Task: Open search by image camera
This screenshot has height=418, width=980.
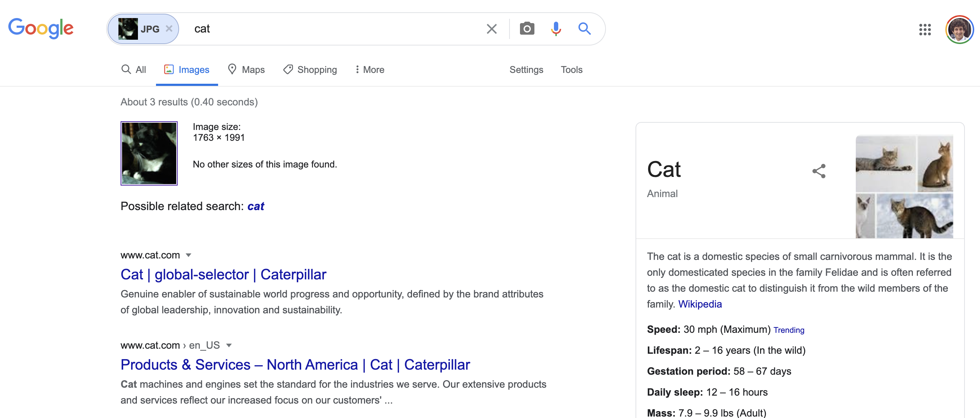Action: [526, 29]
